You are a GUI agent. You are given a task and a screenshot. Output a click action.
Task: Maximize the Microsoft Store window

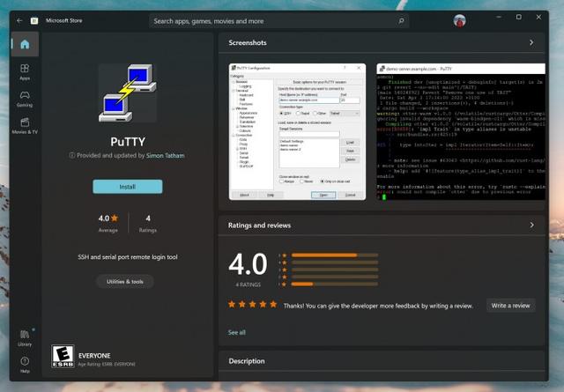(519, 17)
